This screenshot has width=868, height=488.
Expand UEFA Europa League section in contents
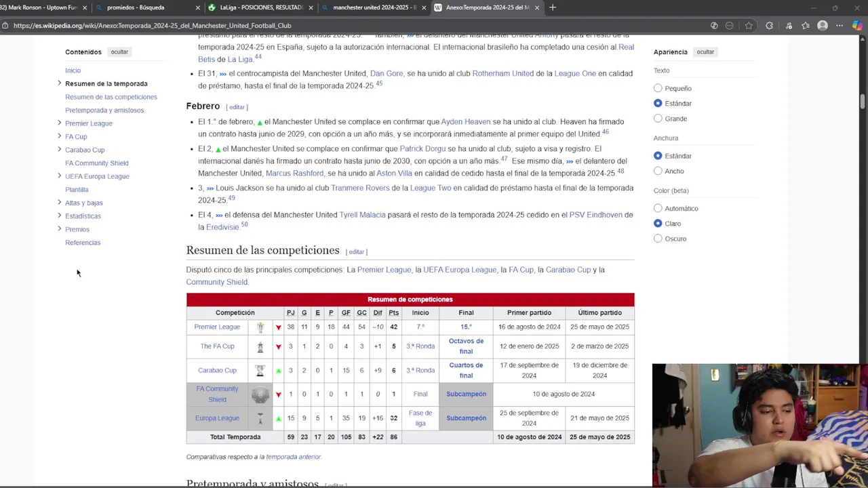pos(59,176)
